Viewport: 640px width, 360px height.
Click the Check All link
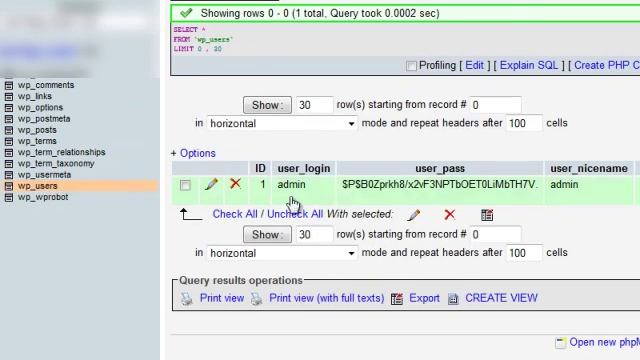click(235, 214)
